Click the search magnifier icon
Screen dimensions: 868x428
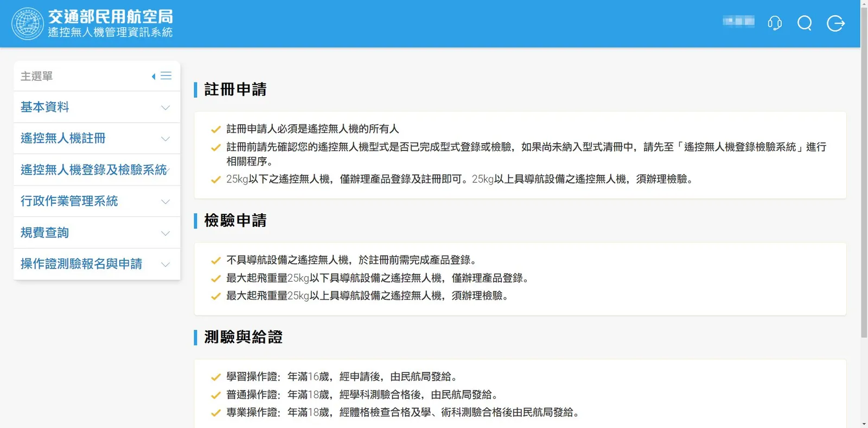[x=805, y=23]
